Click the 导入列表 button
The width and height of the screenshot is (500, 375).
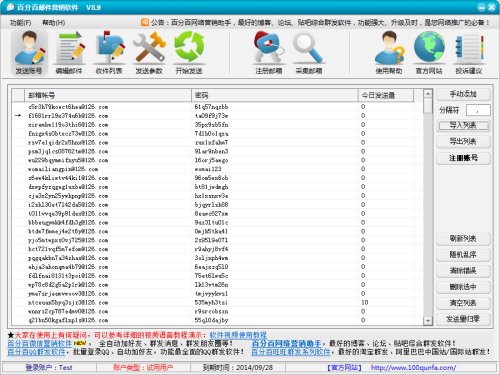[x=463, y=125]
